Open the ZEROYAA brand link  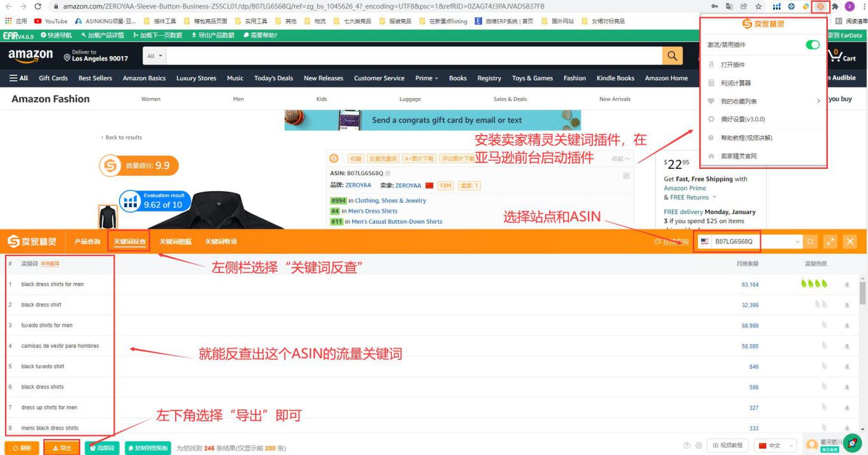(x=357, y=186)
